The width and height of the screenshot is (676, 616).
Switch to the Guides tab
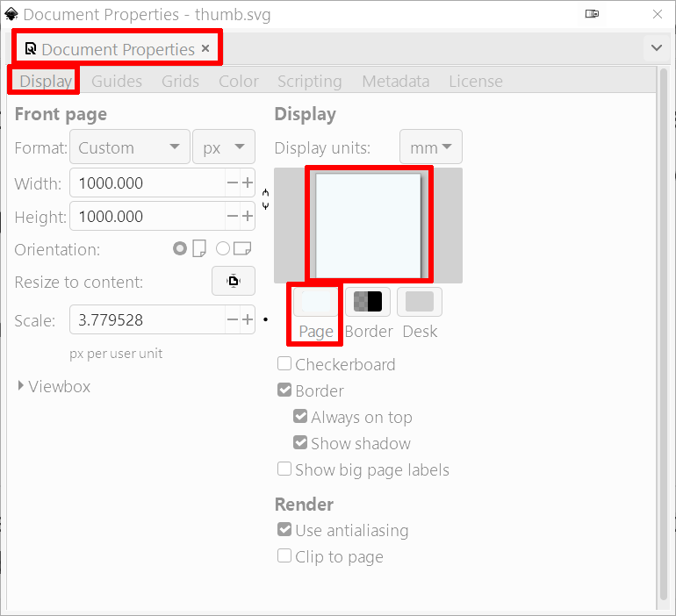tap(117, 81)
